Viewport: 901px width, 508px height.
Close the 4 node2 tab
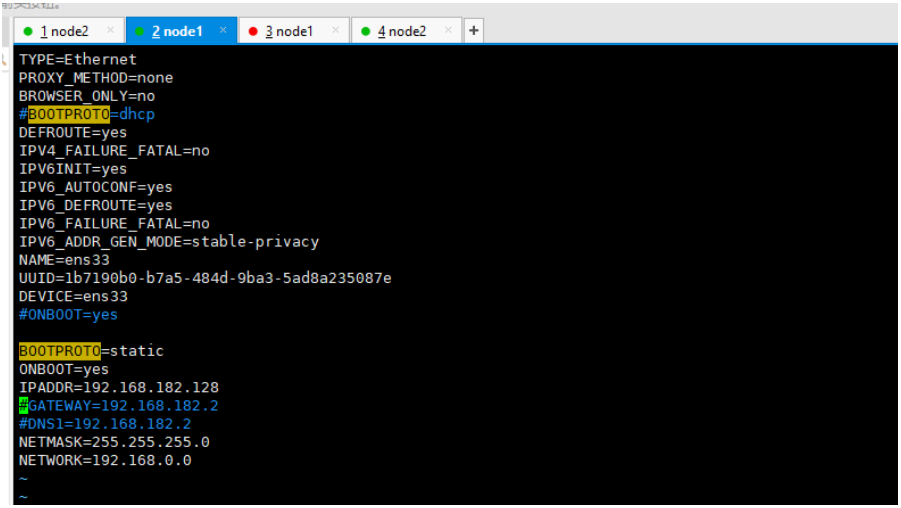click(448, 30)
